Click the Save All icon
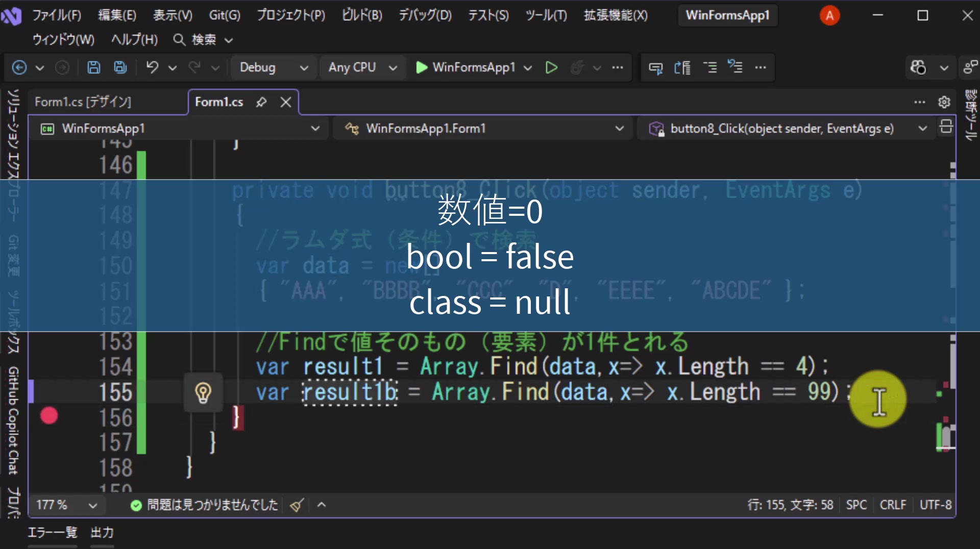 120,67
